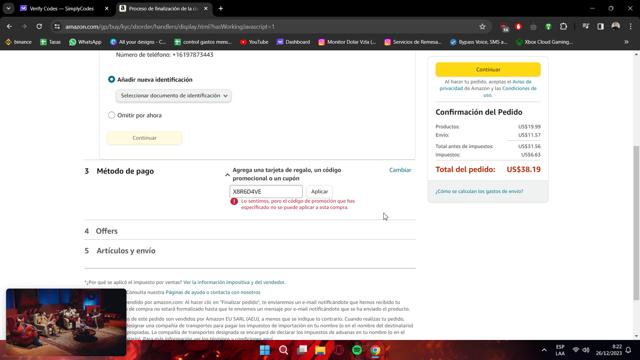Open the Chrome three-dot menu
The height and width of the screenshot is (360, 640).
coord(631,27)
